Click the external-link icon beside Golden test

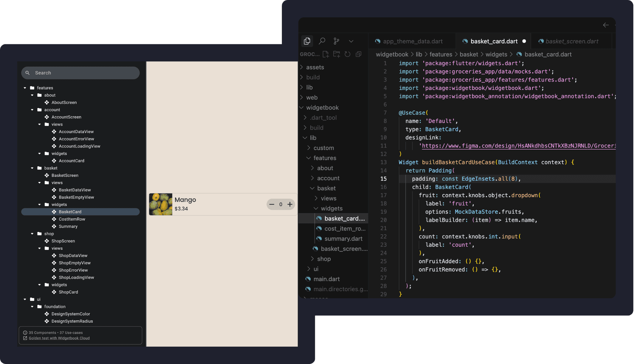coord(25,338)
